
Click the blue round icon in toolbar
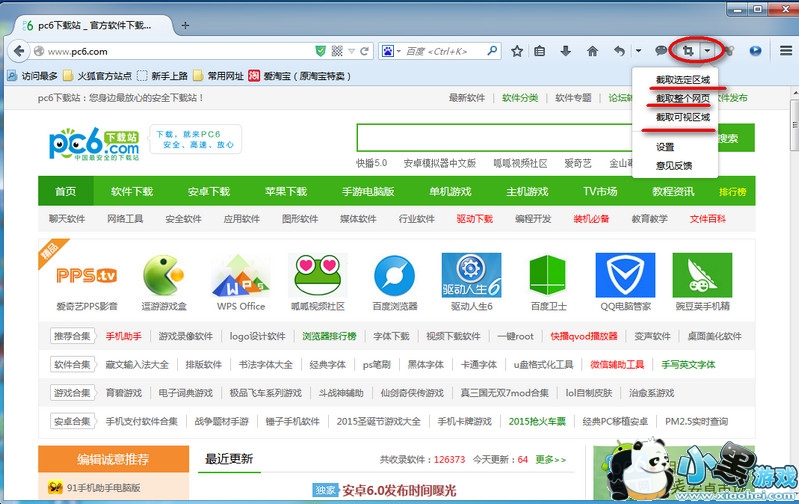[755, 51]
